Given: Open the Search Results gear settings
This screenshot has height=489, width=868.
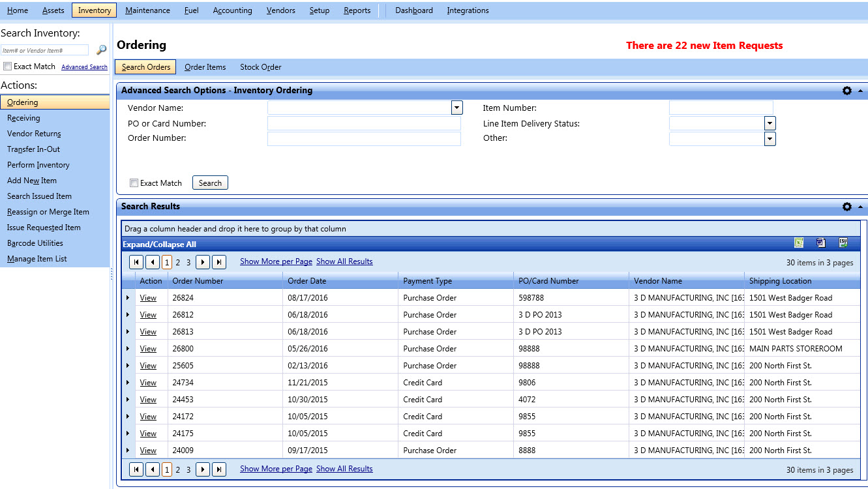Looking at the screenshot, I should click(846, 207).
